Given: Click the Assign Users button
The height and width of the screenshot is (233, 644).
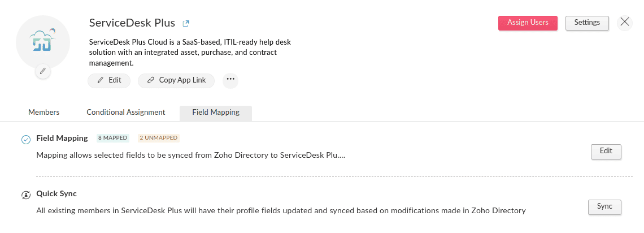Looking at the screenshot, I should [x=528, y=23].
